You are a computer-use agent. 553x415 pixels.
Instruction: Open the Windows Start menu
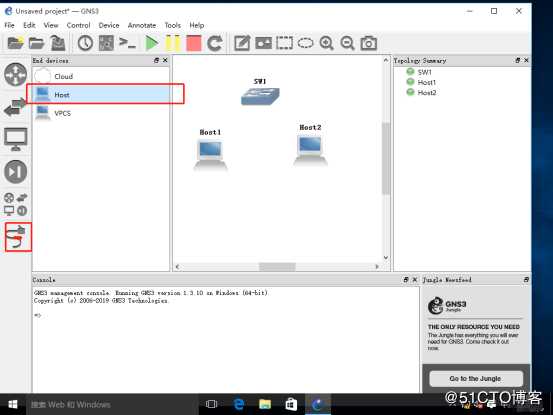13,404
